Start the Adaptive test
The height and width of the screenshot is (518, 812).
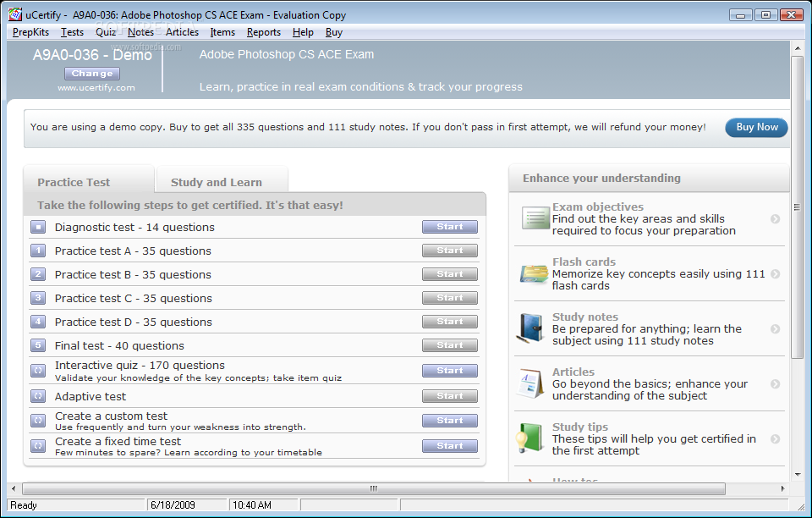coord(449,396)
